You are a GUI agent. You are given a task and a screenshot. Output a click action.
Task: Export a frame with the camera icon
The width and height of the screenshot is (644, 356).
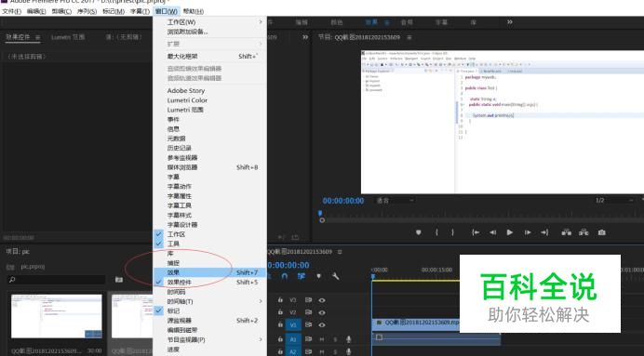(x=602, y=232)
